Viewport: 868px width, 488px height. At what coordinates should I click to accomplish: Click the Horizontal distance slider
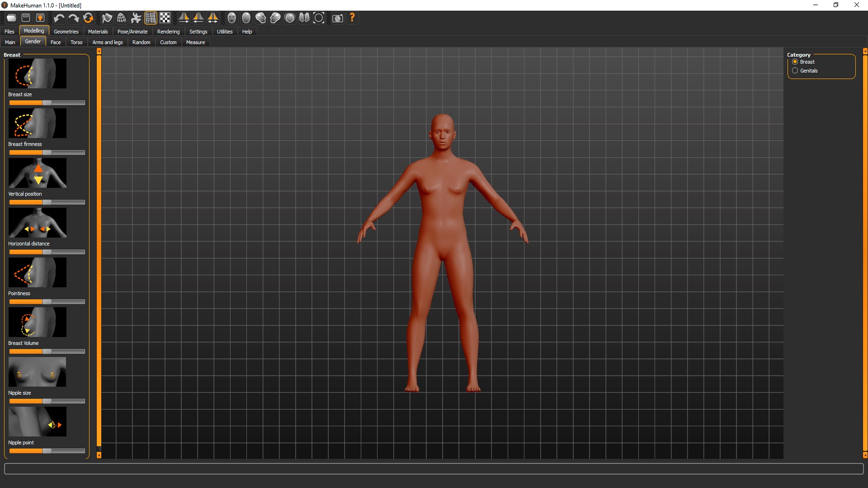pos(47,252)
